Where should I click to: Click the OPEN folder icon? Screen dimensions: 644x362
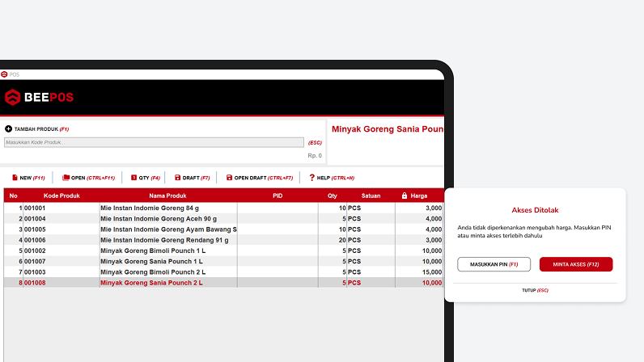[x=66, y=178]
